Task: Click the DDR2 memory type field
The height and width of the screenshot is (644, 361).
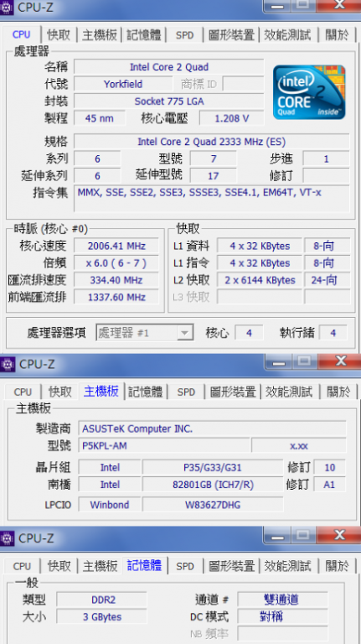Action: click(101, 600)
